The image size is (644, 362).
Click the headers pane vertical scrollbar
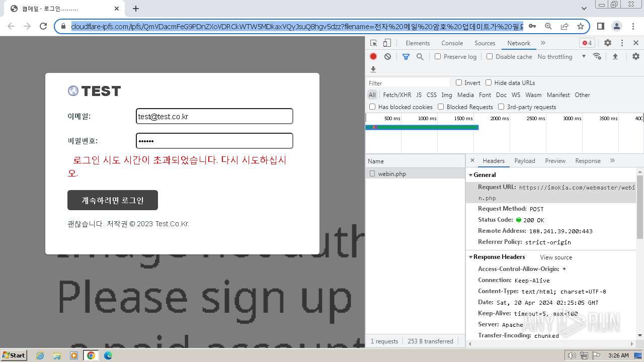pyautogui.click(x=640, y=207)
